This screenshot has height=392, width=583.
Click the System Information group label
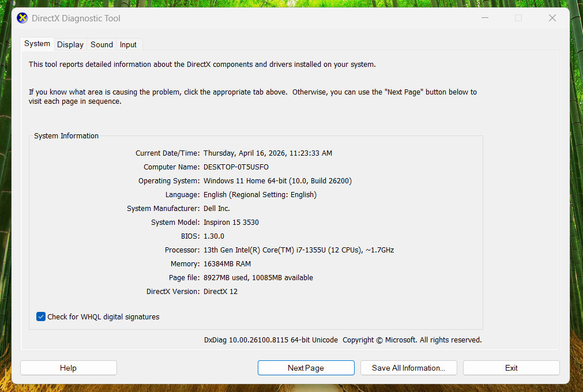66,136
